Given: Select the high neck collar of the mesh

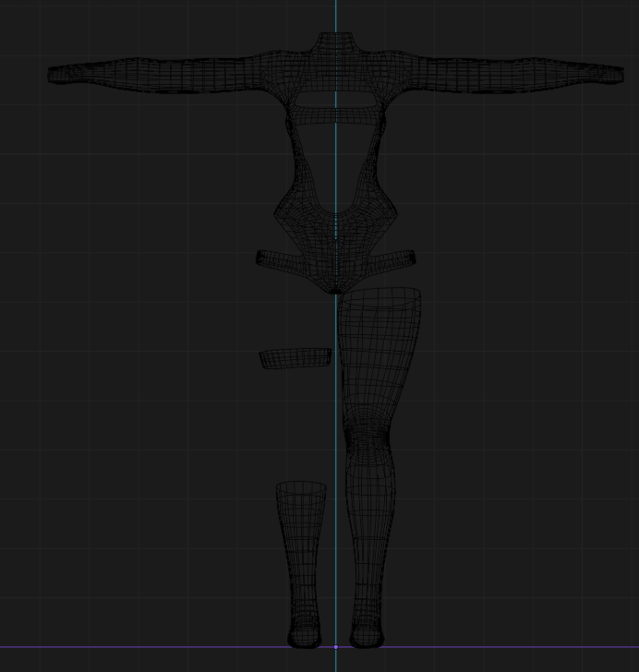Looking at the screenshot, I should pos(336,42).
